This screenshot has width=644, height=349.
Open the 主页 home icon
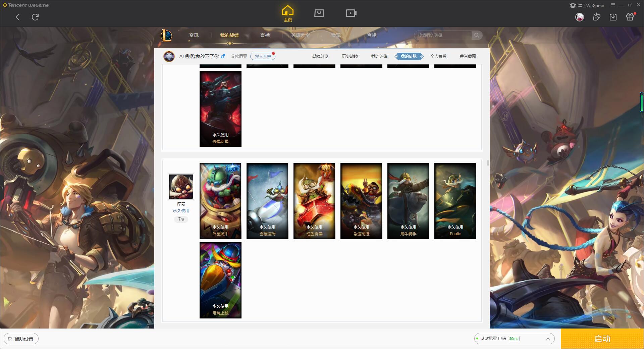point(288,13)
